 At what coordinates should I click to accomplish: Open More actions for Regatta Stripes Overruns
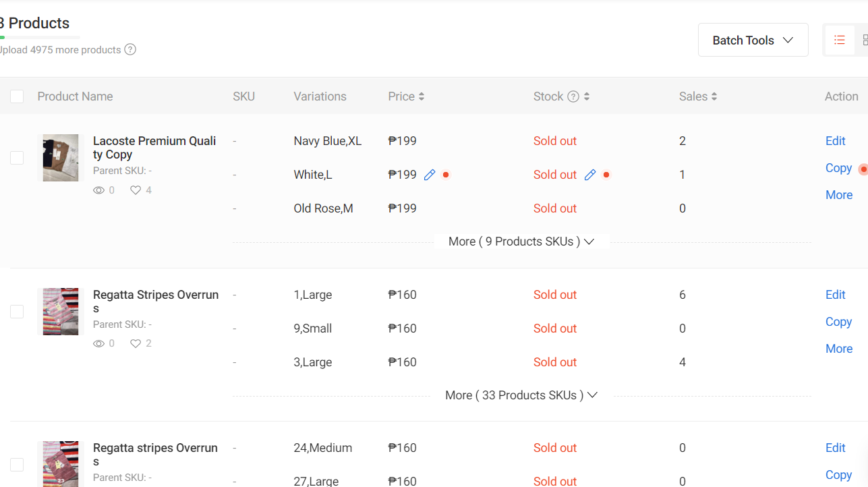click(839, 349)
